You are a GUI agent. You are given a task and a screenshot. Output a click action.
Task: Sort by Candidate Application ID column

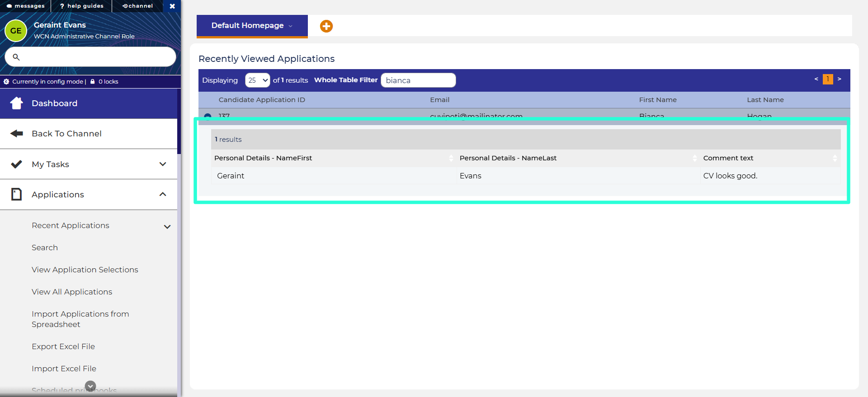262,100
